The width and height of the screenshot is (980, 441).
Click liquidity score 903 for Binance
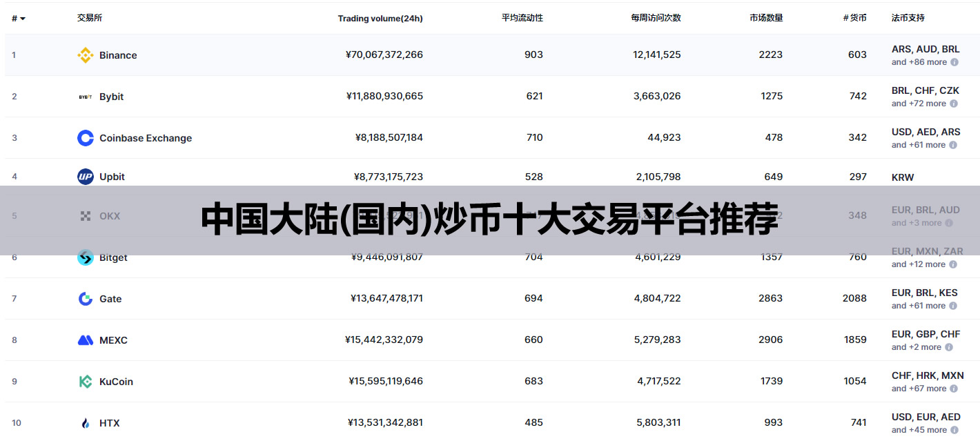533,55
